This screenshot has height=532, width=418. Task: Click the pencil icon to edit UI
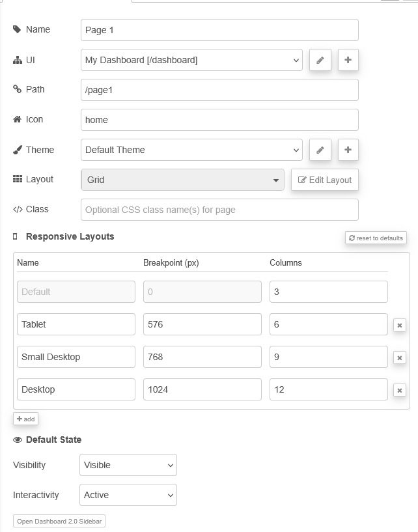320,60
